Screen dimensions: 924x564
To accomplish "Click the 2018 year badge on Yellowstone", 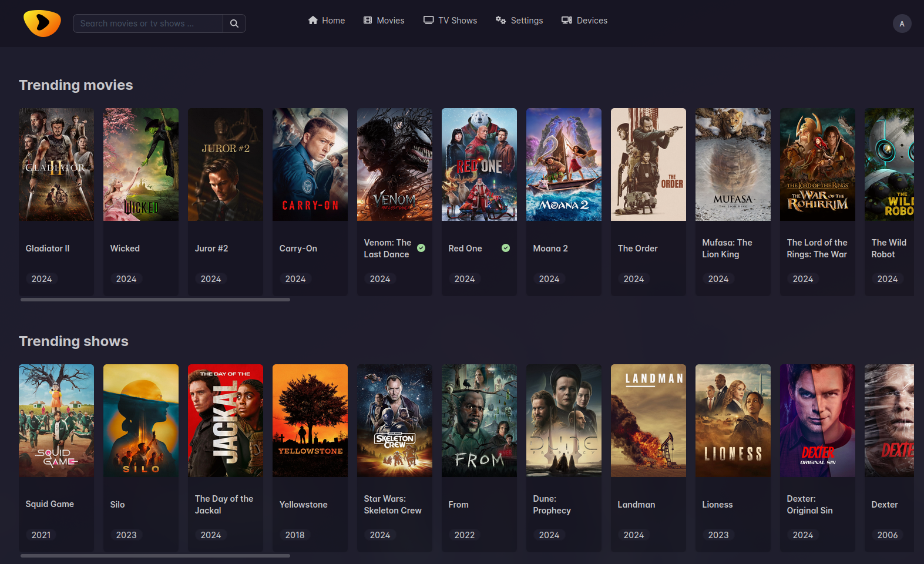I will [x=295, y=535].
